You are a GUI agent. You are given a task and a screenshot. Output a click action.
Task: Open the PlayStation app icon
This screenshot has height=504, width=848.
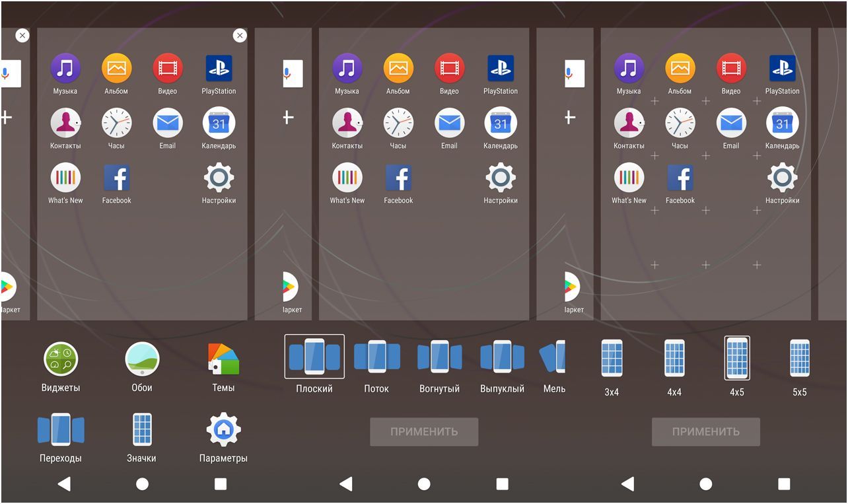(x=218, y=67)
